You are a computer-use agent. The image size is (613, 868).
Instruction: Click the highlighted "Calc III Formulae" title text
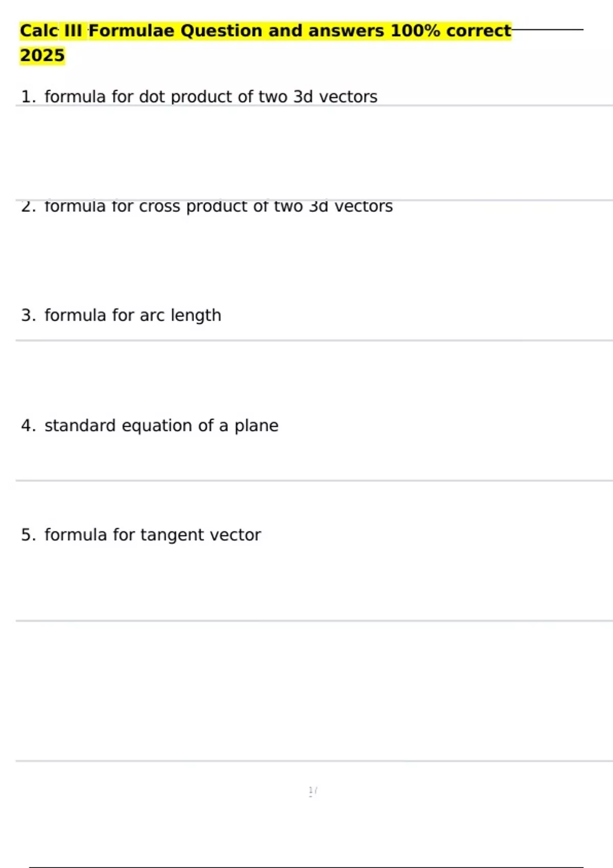point(97,31)
